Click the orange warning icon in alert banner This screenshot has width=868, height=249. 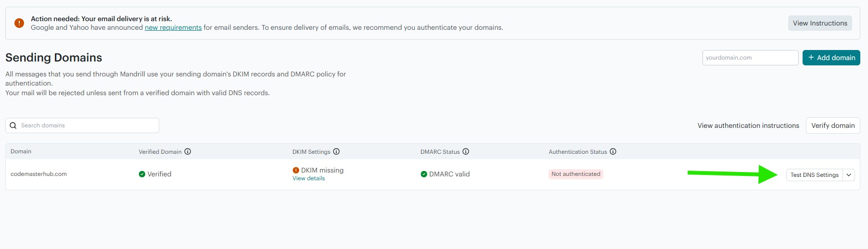point(19,23)
